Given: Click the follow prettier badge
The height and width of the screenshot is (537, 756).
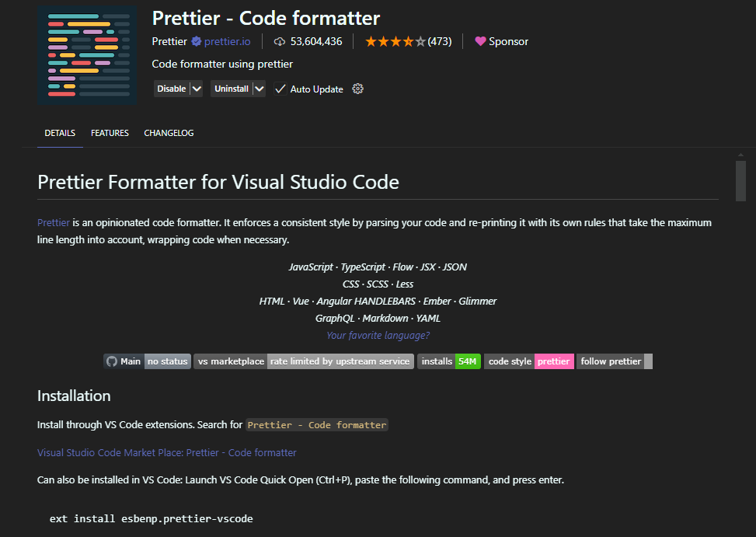Looking at the screenshot, I should coord(615,361).
